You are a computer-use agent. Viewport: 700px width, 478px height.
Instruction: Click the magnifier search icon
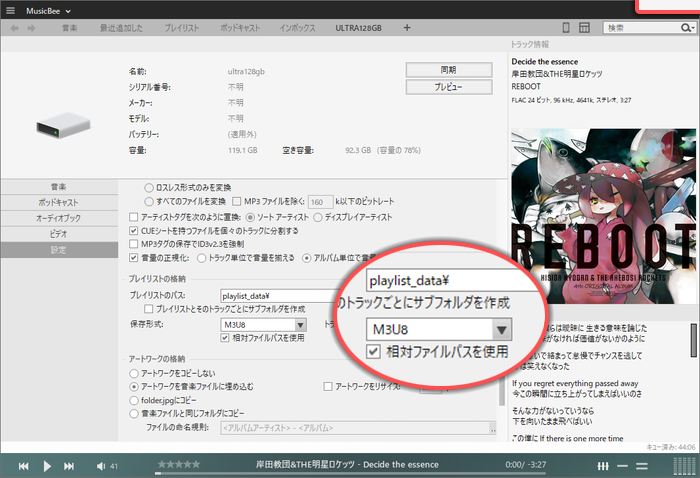pos(687,28)
